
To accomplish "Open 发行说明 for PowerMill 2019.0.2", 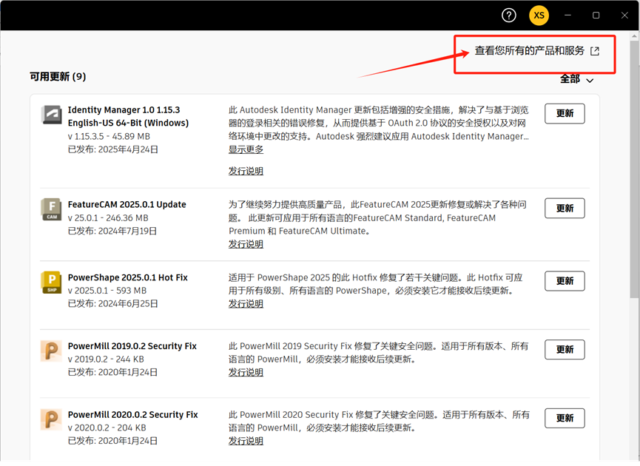I will coord(246,372).
